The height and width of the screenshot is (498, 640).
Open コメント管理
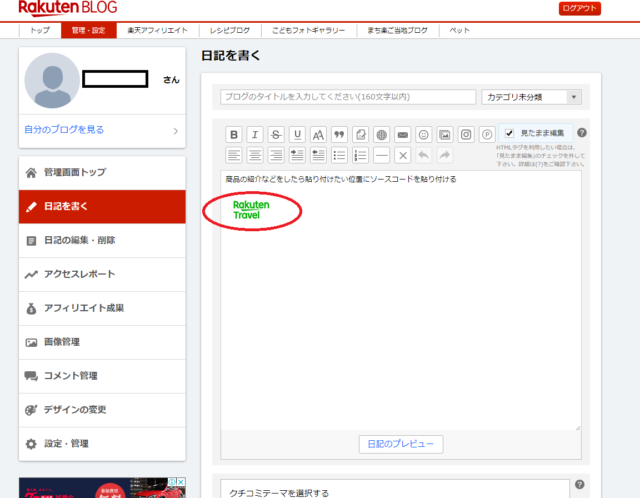[102, 376]
